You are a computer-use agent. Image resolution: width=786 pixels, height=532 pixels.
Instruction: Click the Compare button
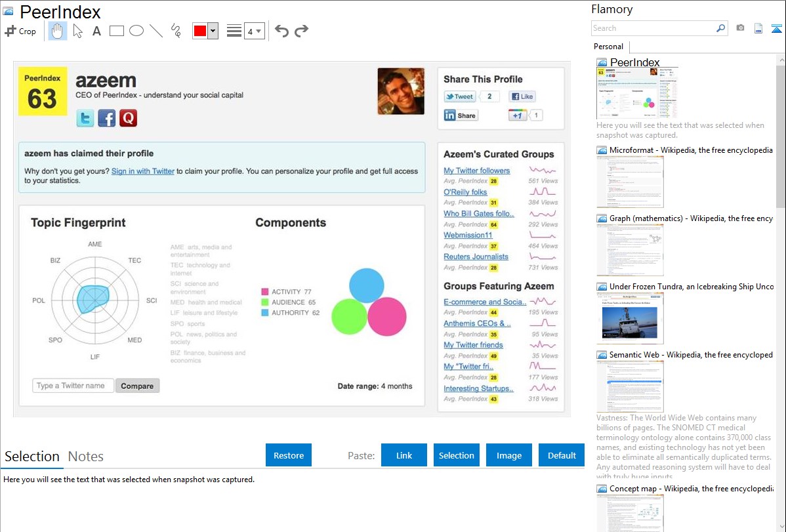[x=137, y=386]
